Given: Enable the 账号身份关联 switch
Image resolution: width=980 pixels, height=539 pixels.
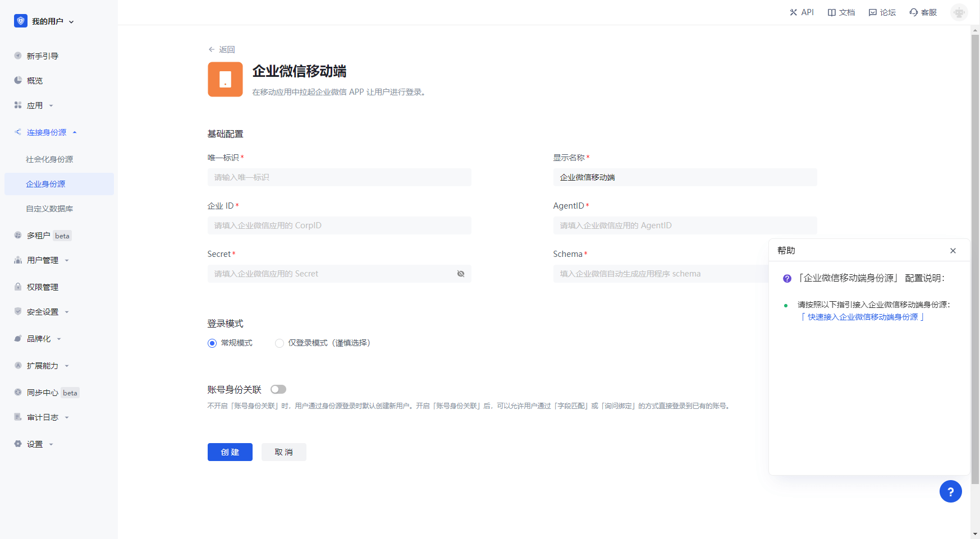Looking at the screenshot, I should 278,389.
